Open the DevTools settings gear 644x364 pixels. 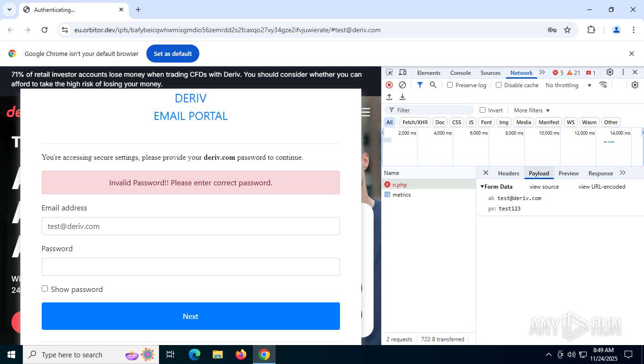pos(610,73)
